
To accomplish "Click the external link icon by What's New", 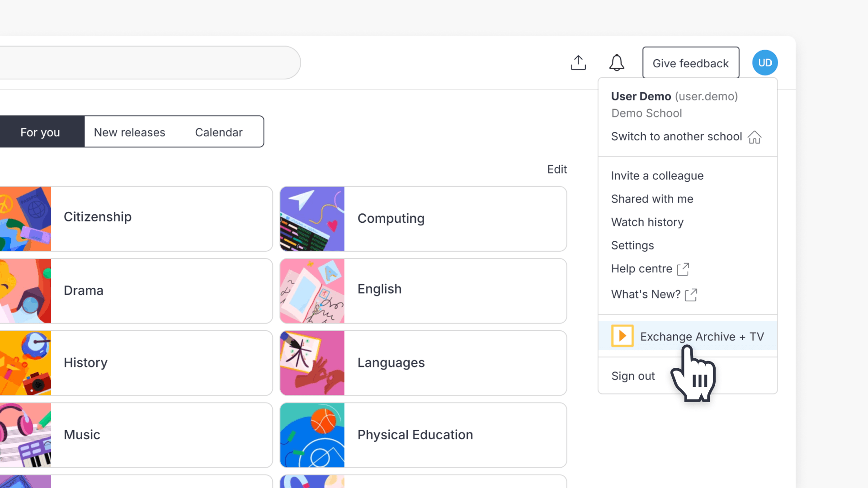I will pyautogui.click(x=691, y=295).
